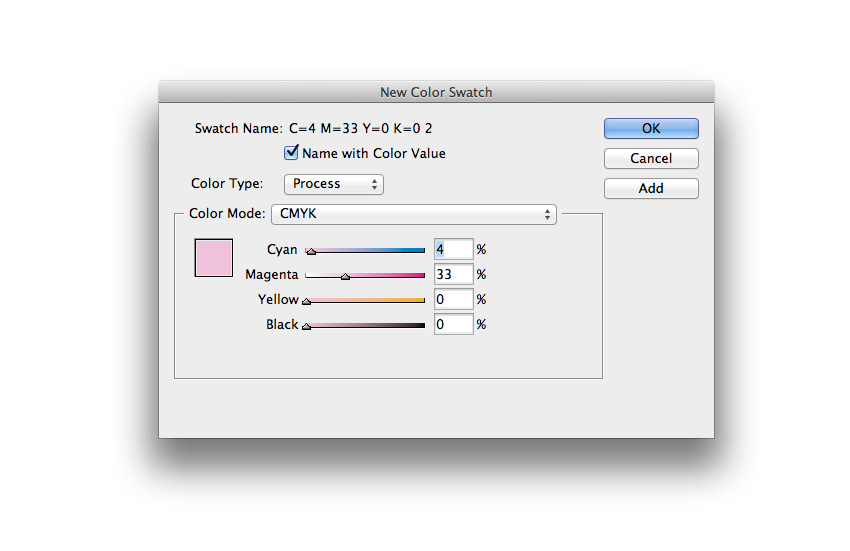Image resolution: width=850 pixels, height=551 pixels.
Task: Click the swatch name text C=4 M=33
Action: pos(360,128)
